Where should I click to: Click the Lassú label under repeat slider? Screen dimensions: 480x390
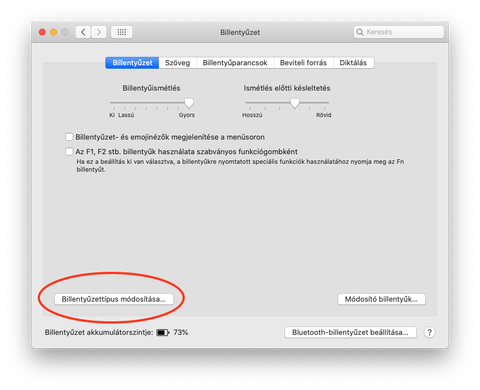126,115
